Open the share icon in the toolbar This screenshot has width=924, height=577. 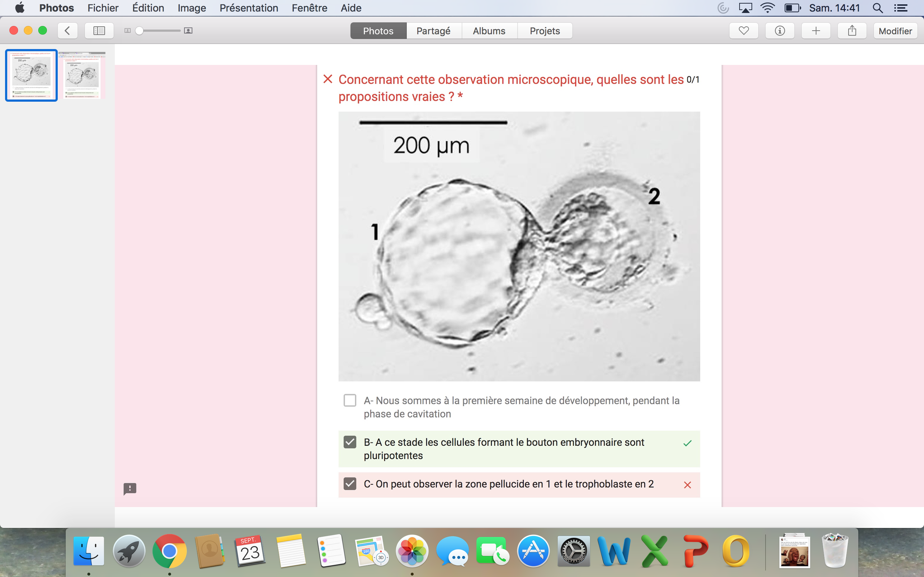click(852, 31)
